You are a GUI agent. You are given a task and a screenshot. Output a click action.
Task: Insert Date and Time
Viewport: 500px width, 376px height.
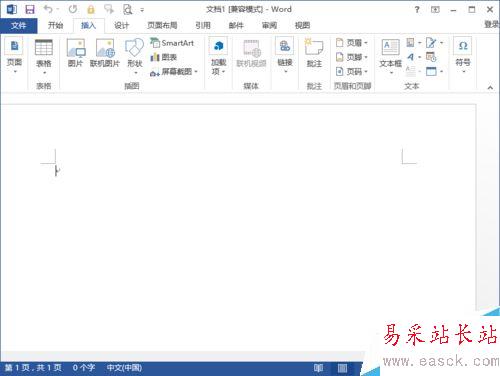[x=431, y=57]
